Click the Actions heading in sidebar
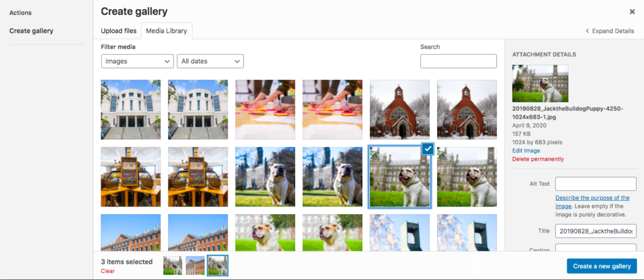The width and height of the screenshot is (644, 280). [21, 13]
